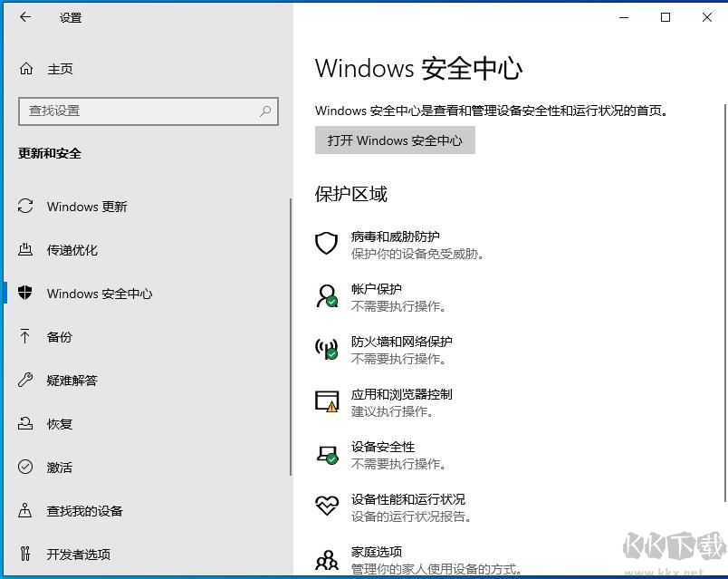This screenshot has width=728, height=579.
Task: Open 开发者选项 page
Action: point(79,554)
